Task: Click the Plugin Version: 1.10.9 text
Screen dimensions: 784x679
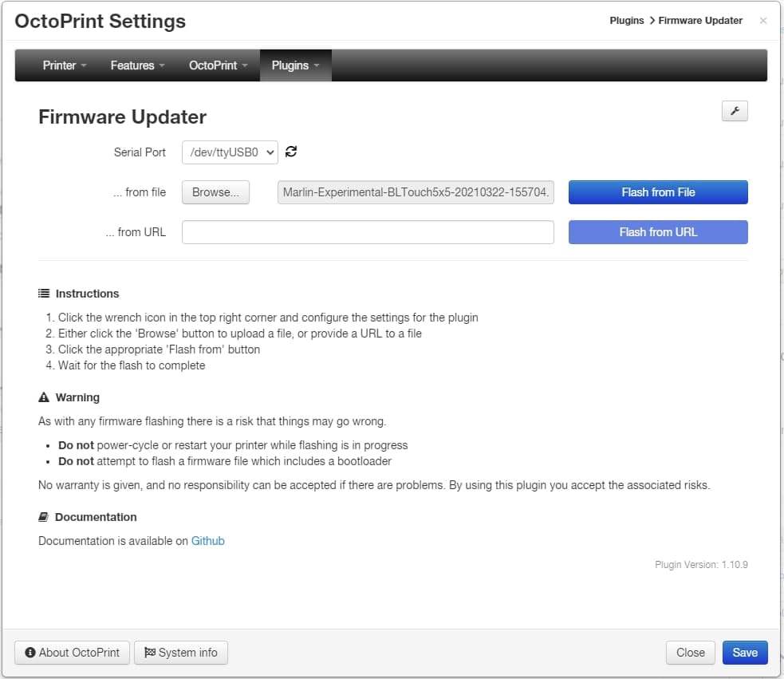Action: (701, 564)
